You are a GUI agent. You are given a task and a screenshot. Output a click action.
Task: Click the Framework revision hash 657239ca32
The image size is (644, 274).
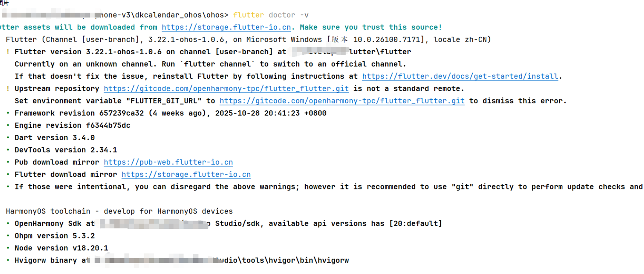[x=121, y=113]
